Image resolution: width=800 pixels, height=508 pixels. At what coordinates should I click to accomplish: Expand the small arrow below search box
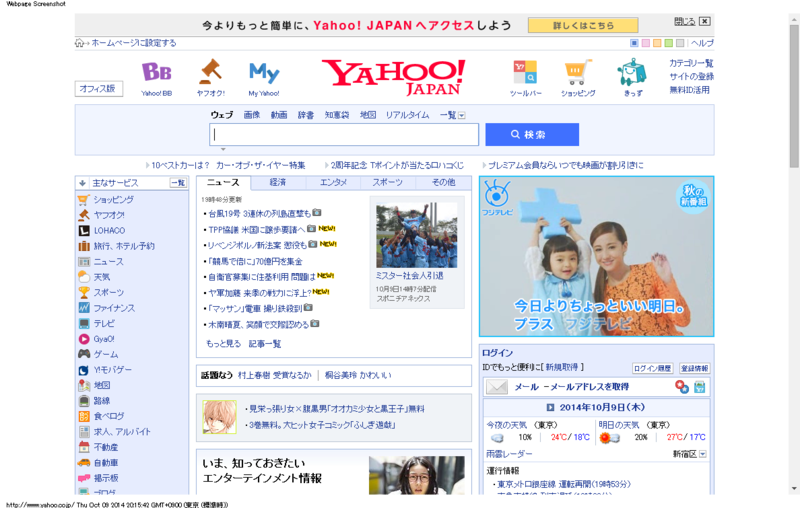tap(223, 149)
